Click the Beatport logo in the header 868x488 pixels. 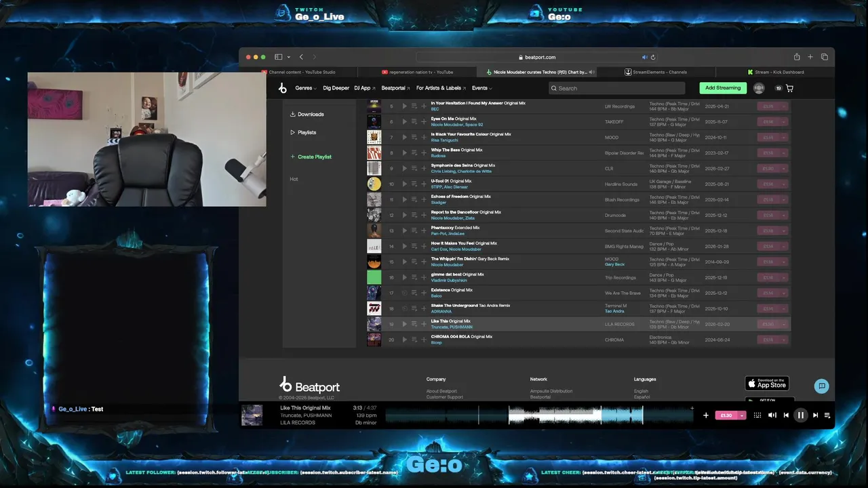point(283,88)
